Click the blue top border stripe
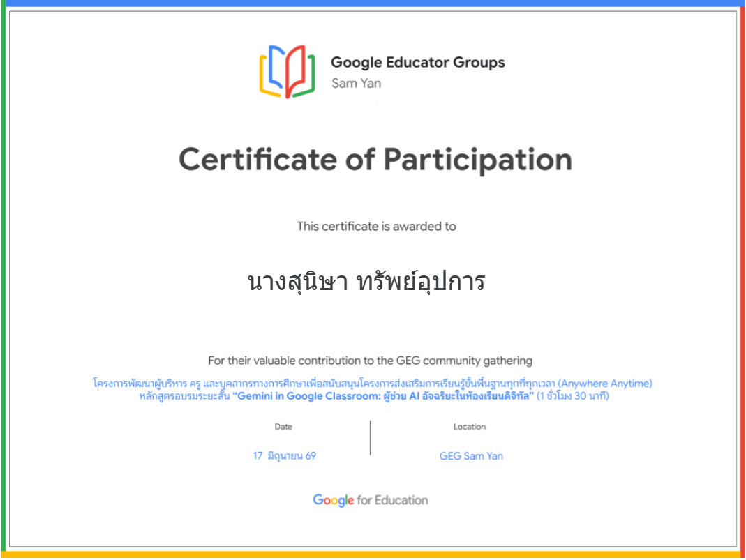This screenshot has height=560, width=746. click(373, 3)
